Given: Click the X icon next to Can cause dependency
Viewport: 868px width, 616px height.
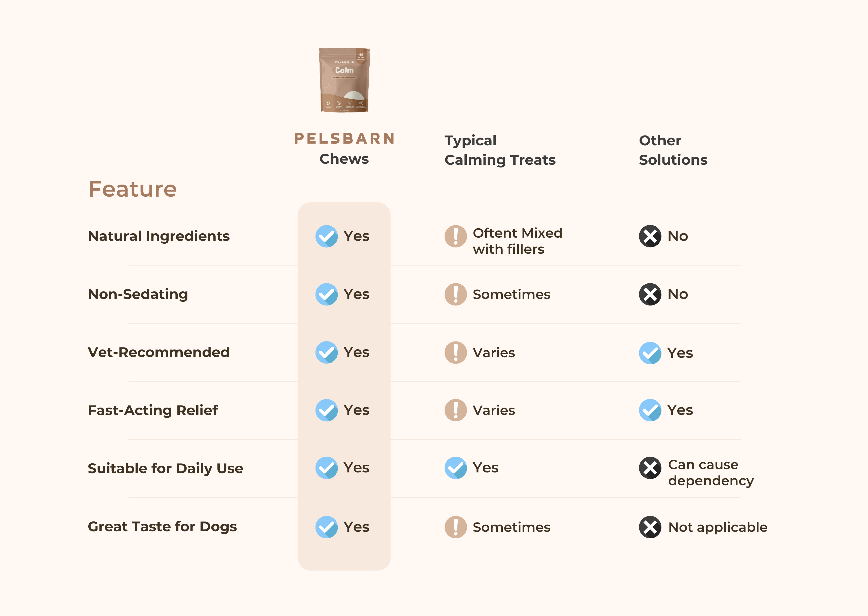Looking at the screenshot, I should (650, 468).
